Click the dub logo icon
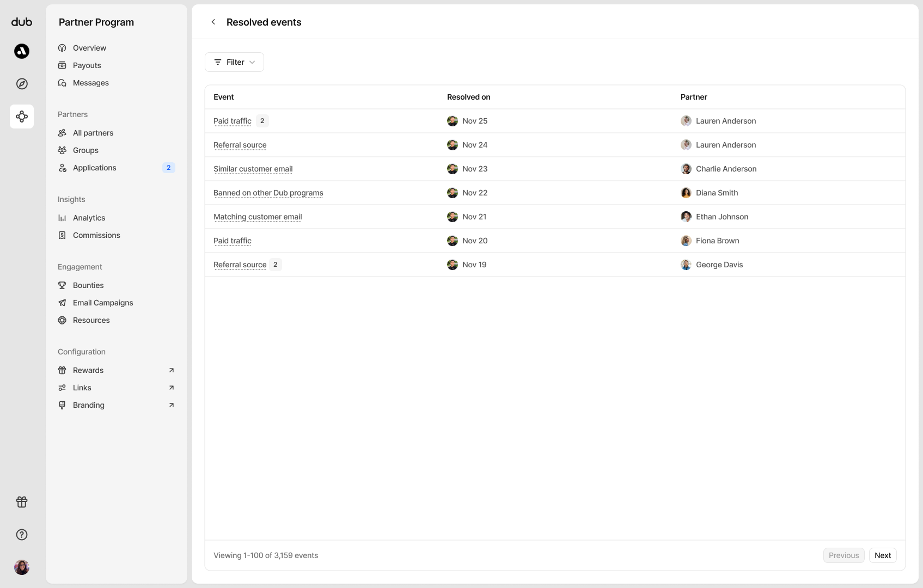Image resolution: width=923 pixels, height=588 pixels. point(22,22)
